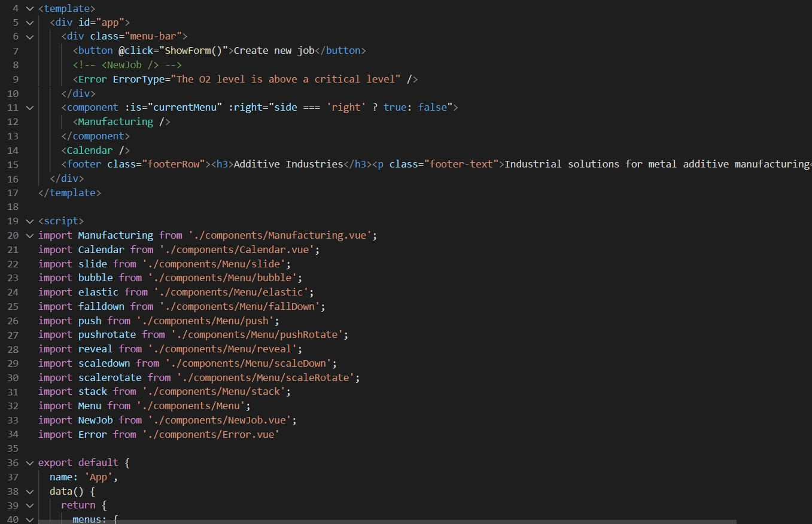Collapse the component block on line 11

30,108
